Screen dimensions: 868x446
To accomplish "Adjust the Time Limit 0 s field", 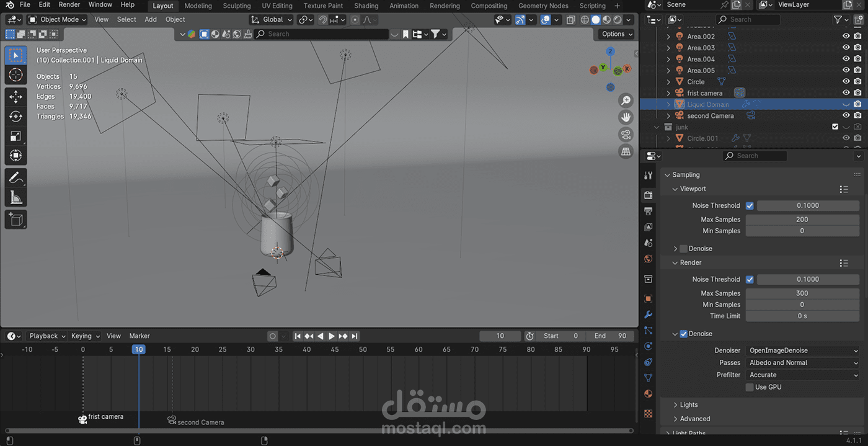I will pyautogui.click(x=802, y=316).
